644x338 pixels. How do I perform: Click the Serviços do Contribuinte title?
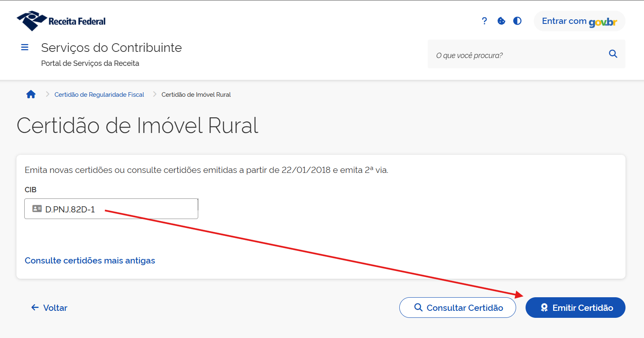(111, 48)
